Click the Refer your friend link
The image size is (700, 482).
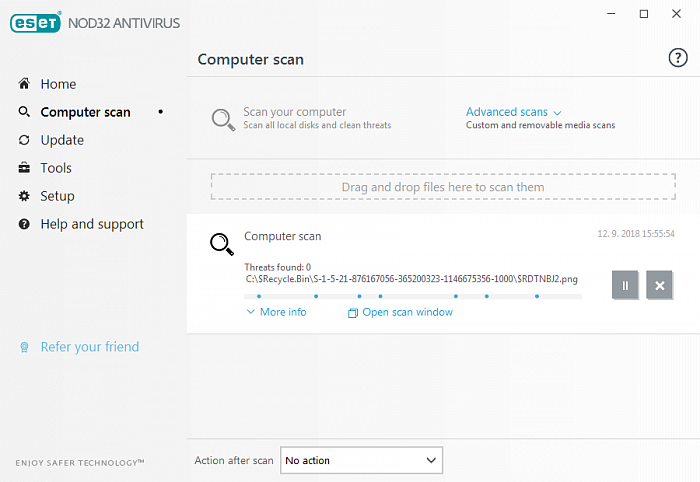90,347
